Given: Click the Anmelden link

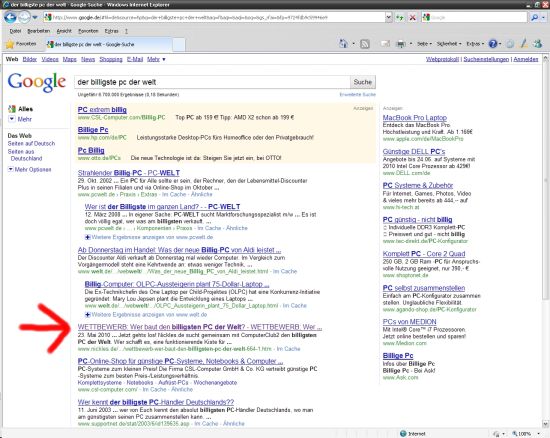Looking at the screenshot, I should [526, 59].
